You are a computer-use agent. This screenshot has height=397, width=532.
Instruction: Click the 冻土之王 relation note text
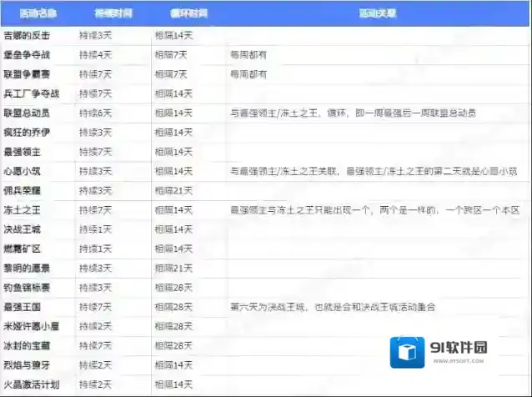pyautogui.click(x=375, y=210)
